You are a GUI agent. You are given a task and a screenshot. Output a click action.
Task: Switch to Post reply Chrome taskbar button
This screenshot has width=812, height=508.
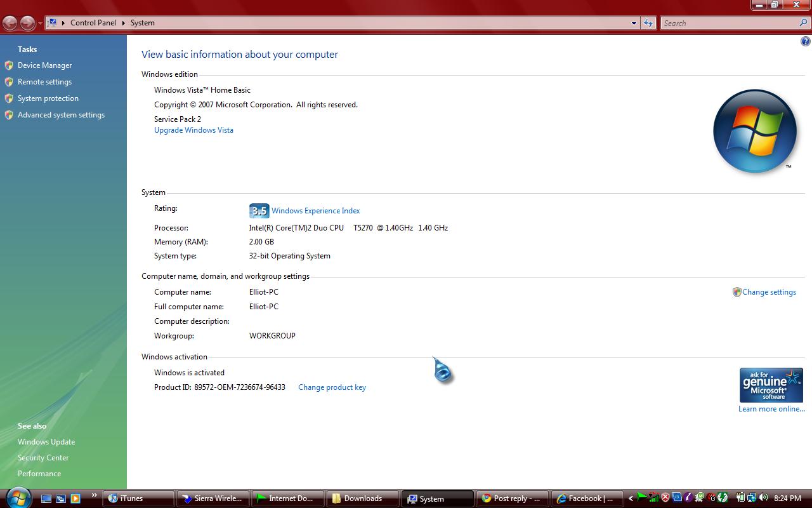pos(513,498)
